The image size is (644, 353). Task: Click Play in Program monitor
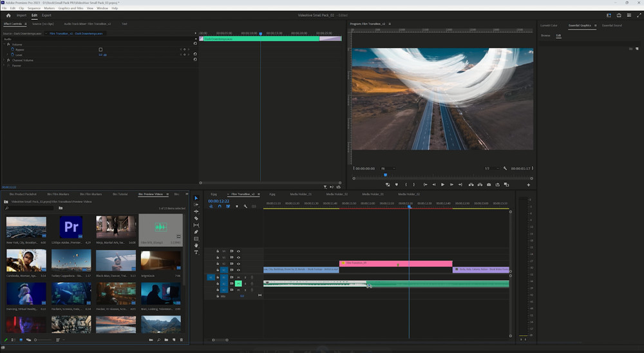[x=442, y=184]
